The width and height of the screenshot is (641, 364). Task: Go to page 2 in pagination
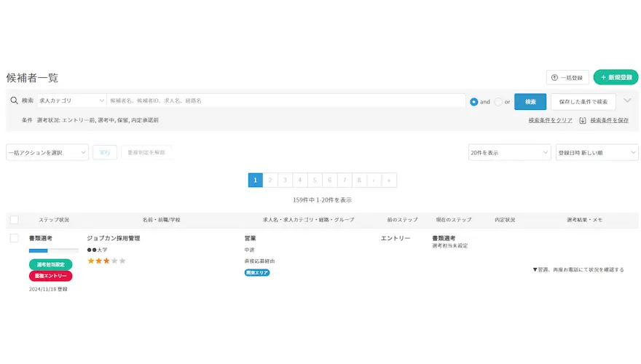pos(270,180)
